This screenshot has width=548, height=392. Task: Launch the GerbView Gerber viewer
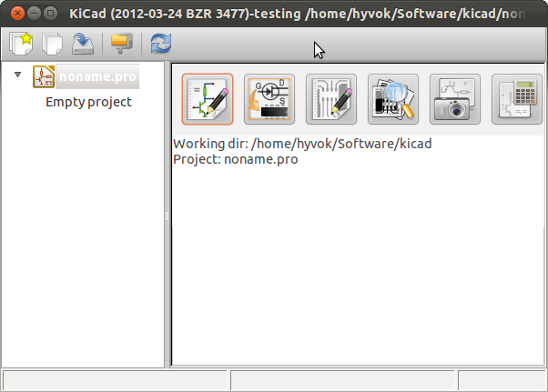click(x=393, y=99)
